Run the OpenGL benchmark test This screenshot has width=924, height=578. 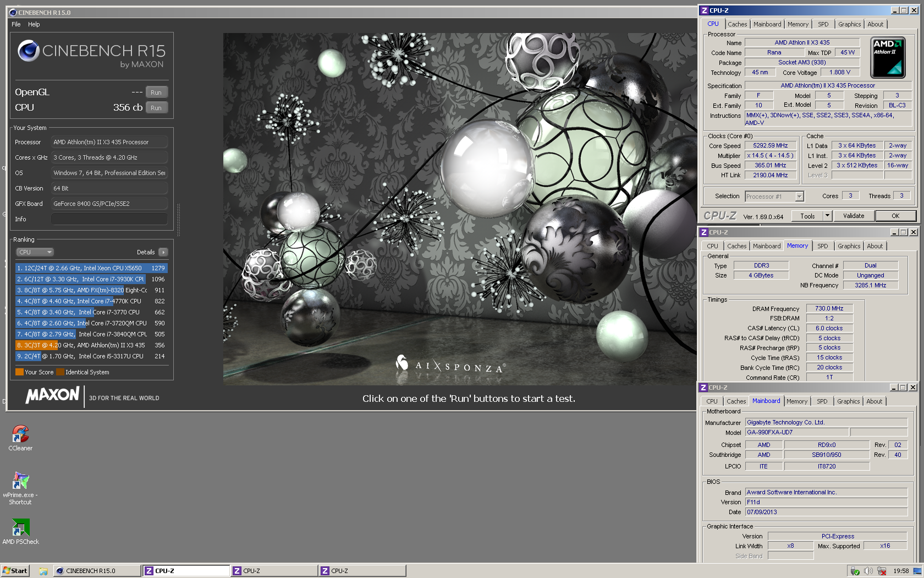tap(156, 92)
